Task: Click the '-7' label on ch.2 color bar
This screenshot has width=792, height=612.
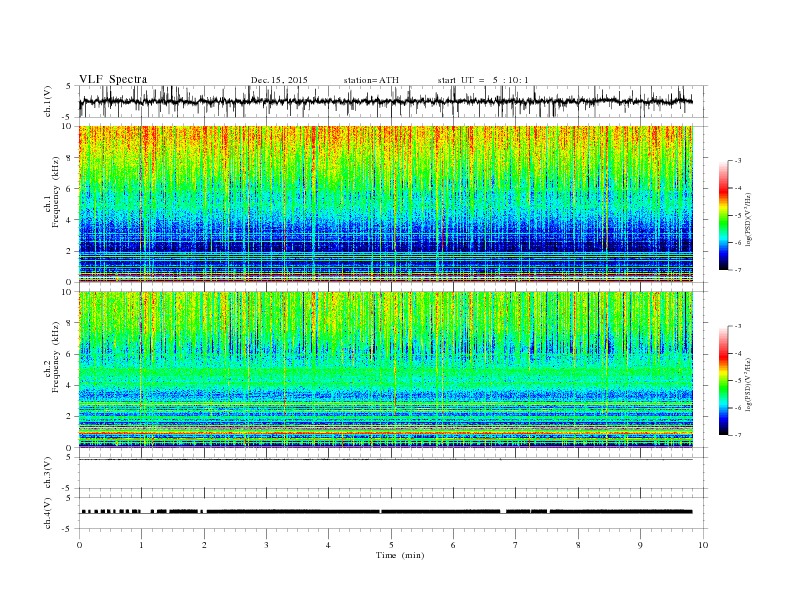Action: point(737,435)
